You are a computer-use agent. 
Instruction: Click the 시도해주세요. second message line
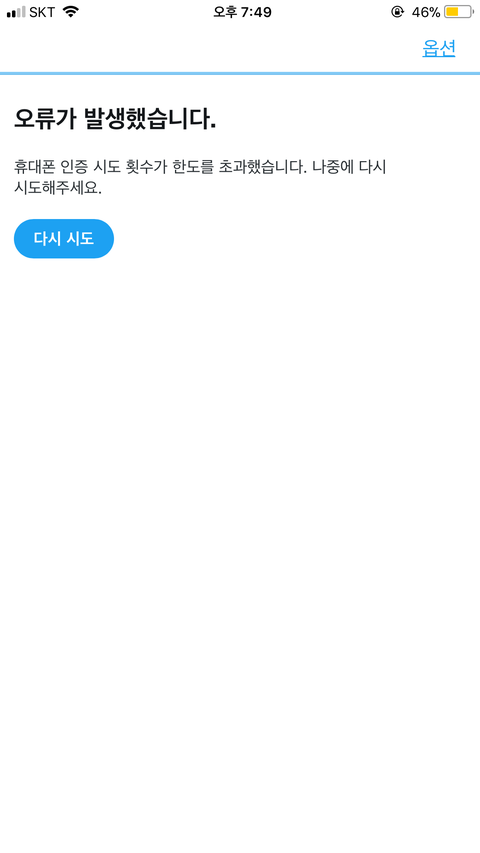tap(58, 188)
